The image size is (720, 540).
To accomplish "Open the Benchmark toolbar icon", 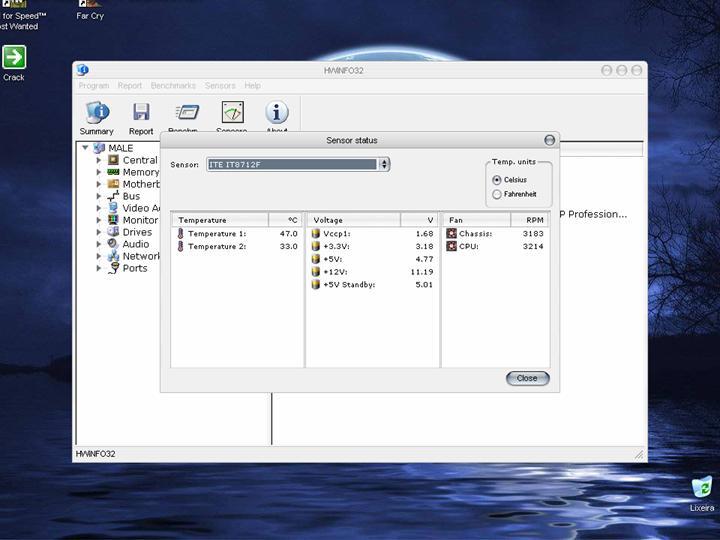I will point(187,112).
